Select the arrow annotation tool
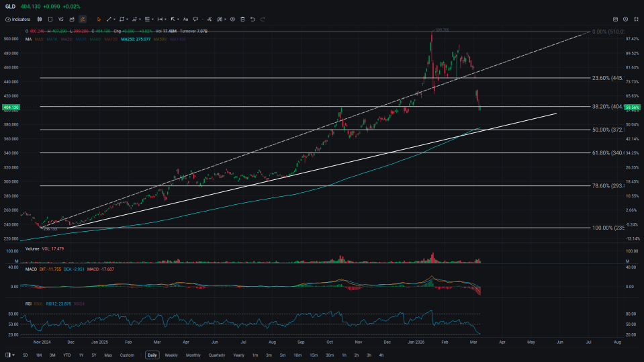This screenshot has height=362, width=644. pos(173,19)
